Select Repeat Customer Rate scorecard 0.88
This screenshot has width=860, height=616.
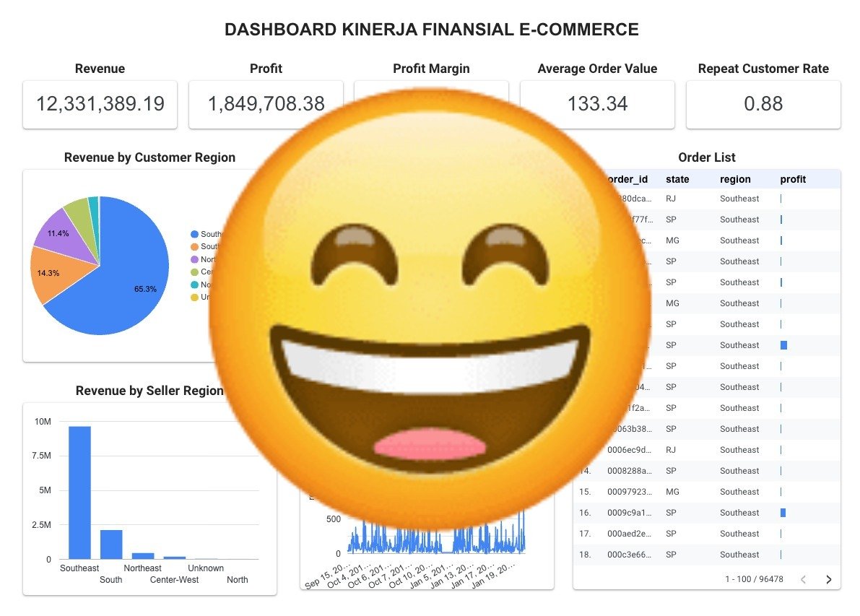coord(763,104)
